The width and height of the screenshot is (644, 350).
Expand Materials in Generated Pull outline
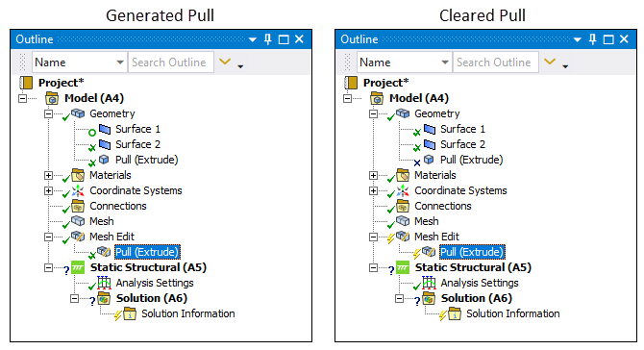pos(48,175)
